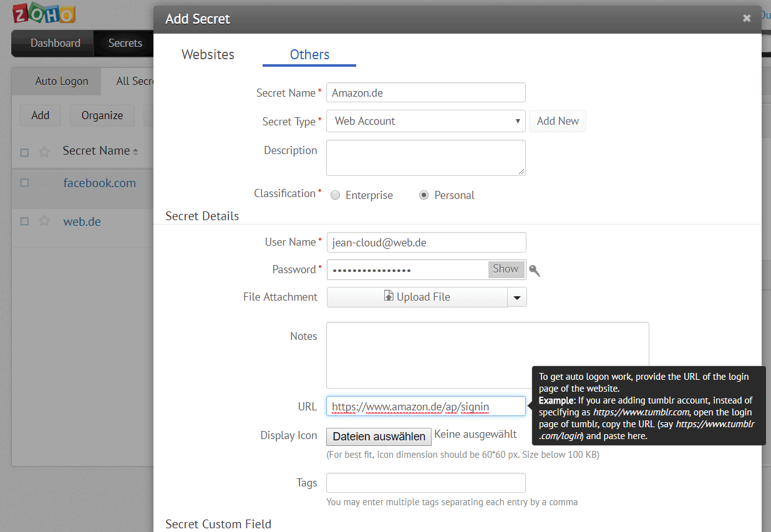The image size is (771, 532).
Task: Click Dateien auswählen to choose an icon
Action: coord(379,437)
